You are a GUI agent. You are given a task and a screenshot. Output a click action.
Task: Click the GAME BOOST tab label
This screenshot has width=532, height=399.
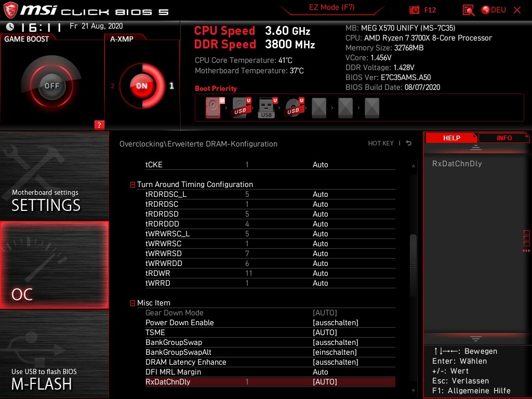click(26, 39)
